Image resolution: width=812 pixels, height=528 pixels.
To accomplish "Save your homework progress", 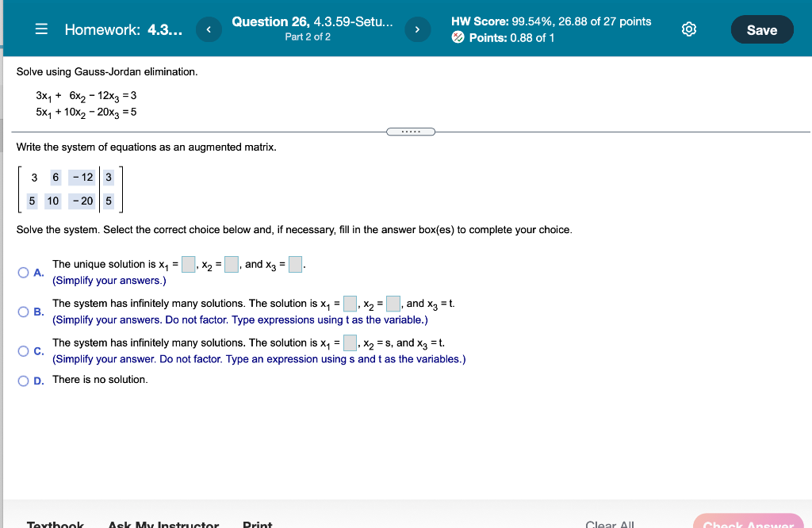I will [761, 29].
